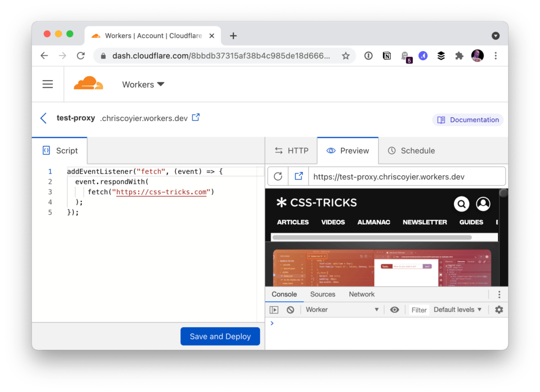Close the Workers Cloudflare tab
Image resolution: width=540 pixels, height=392 pixels.
pyautogui.click(x=212, y=36)
